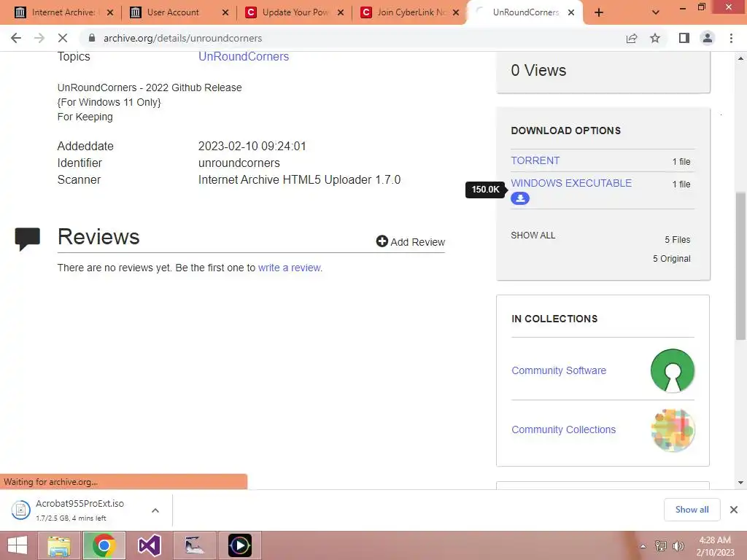Image resolution: width=747 pixels, height=560 pixels.
Task: Click the Reviews speech bubble icon
Action: pos(28,238)
